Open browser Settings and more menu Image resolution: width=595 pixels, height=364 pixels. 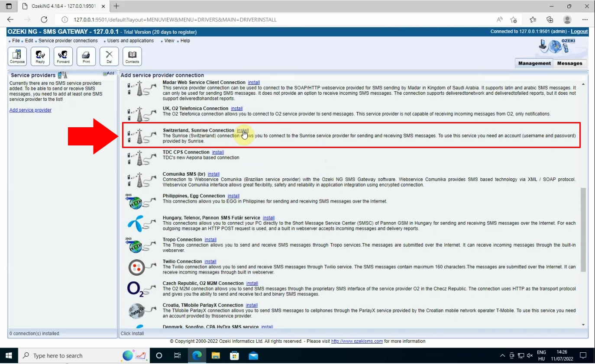click(585, 19)
